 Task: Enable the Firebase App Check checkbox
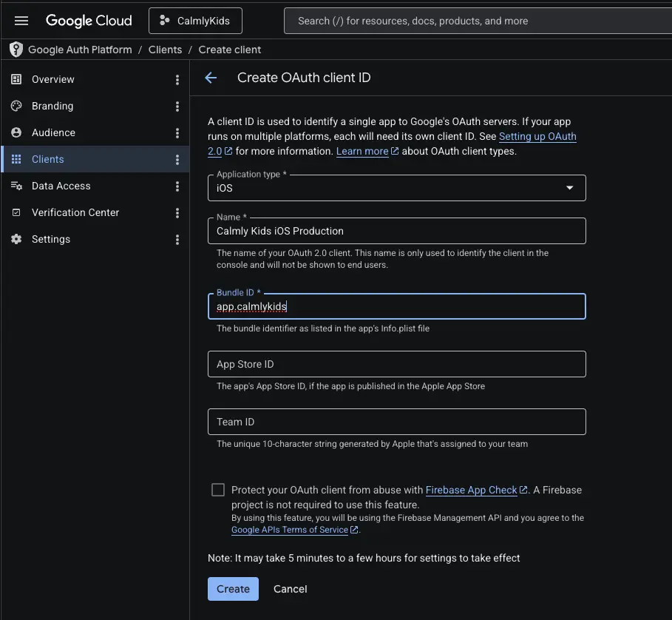(218, 490)
